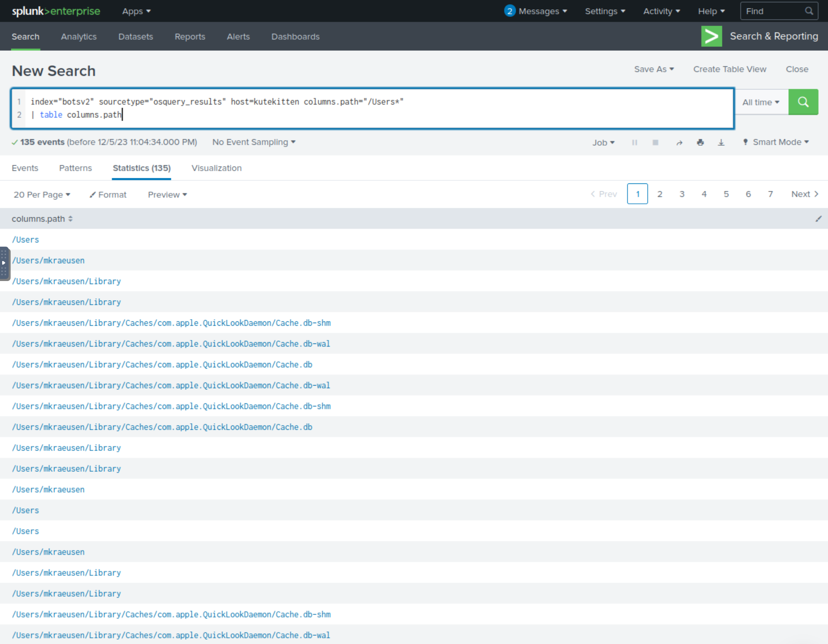Click Create Table View
This screenshot has width=828, height=644.
coord(730,69)
